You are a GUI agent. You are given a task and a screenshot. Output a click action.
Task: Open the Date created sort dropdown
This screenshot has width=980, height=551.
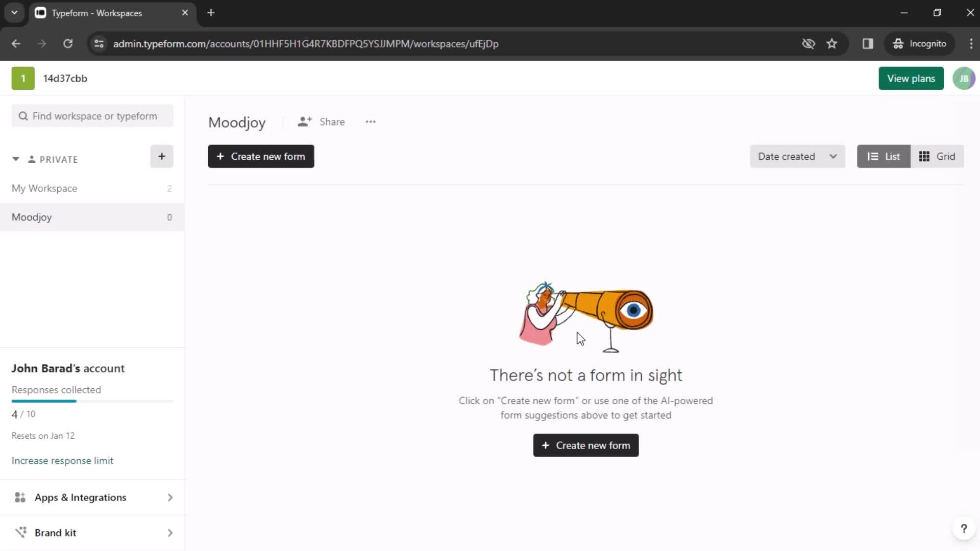pyautogui.click(x=796, y=156)
